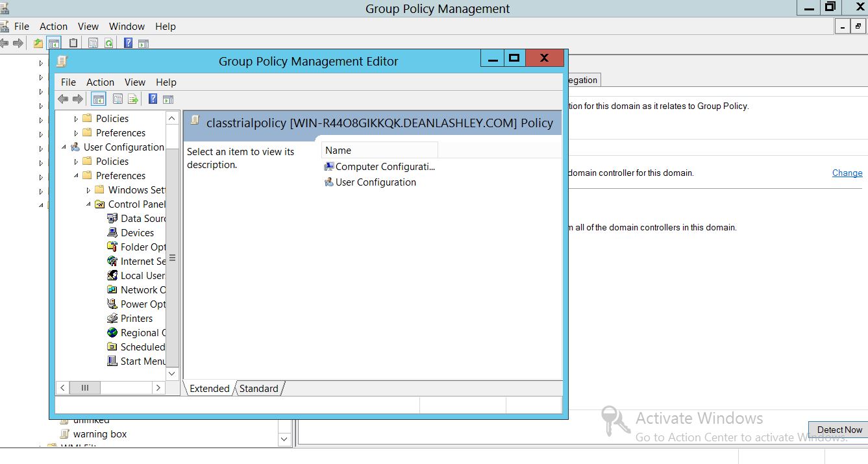
Task: Open the Action menu in the Editor window
Action: (x=100, y=82)
